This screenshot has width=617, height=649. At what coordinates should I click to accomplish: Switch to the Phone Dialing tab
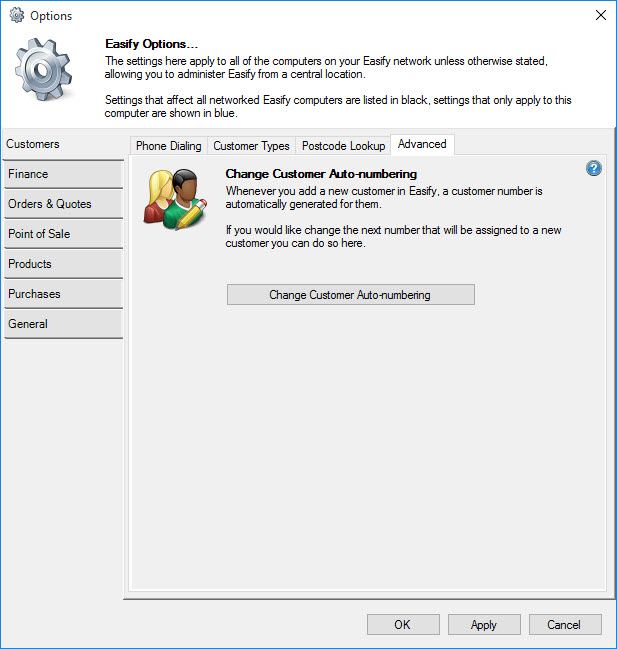pos(168,146)
